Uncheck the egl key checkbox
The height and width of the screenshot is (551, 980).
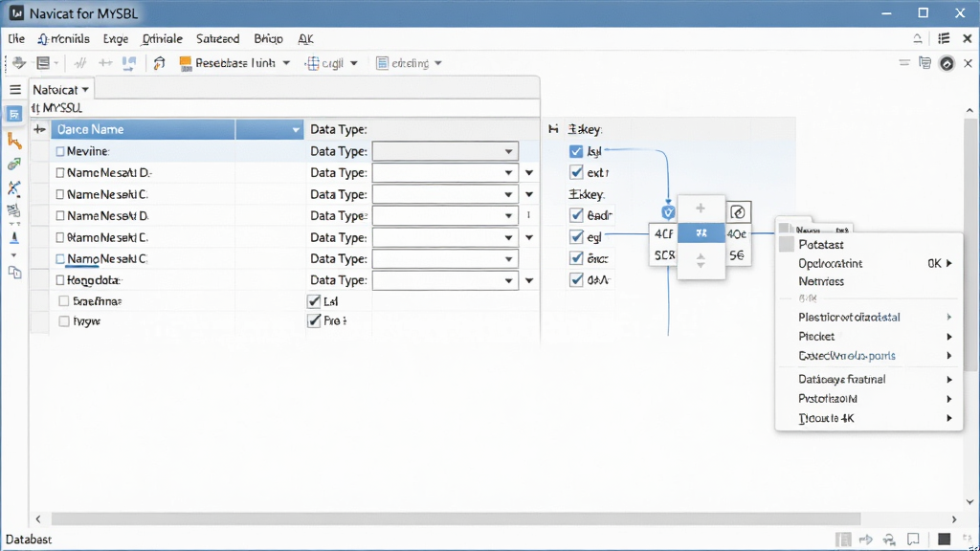576,237
